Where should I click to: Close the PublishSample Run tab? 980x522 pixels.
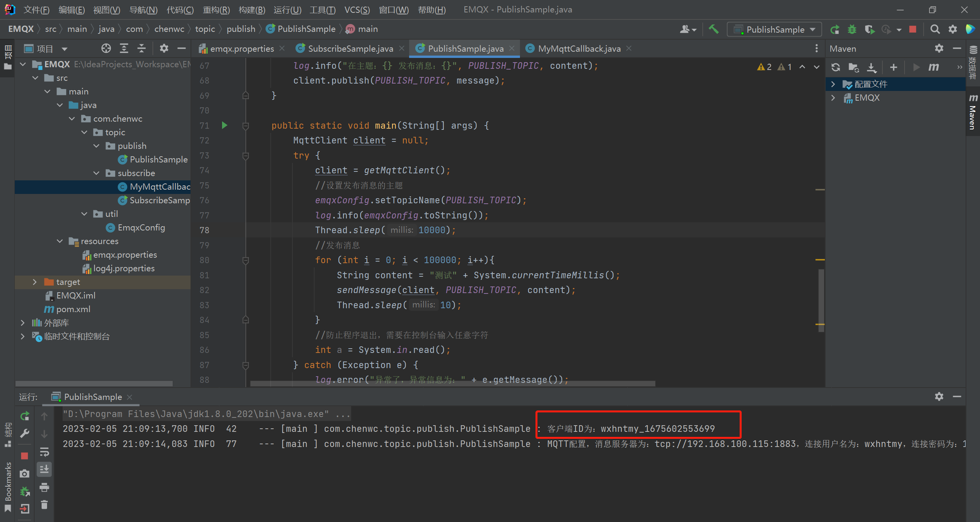(130, 397)
